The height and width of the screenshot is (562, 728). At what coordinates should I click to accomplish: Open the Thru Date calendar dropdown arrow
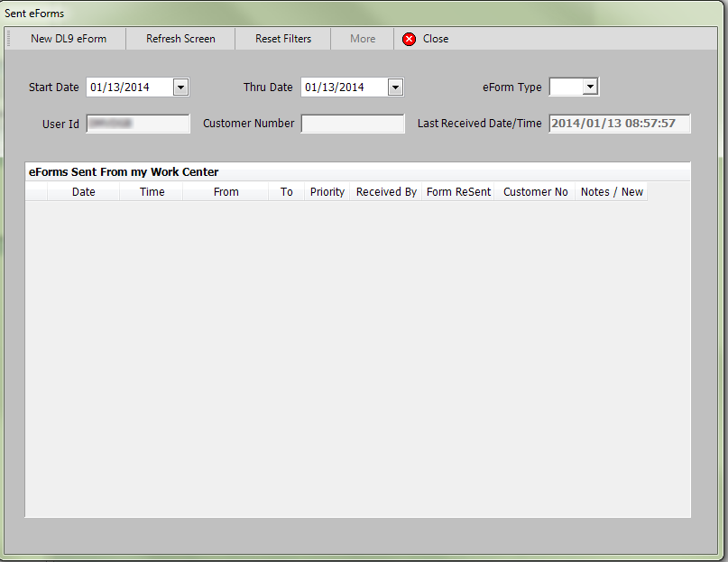pyautogui.click(x=394, y=87)
